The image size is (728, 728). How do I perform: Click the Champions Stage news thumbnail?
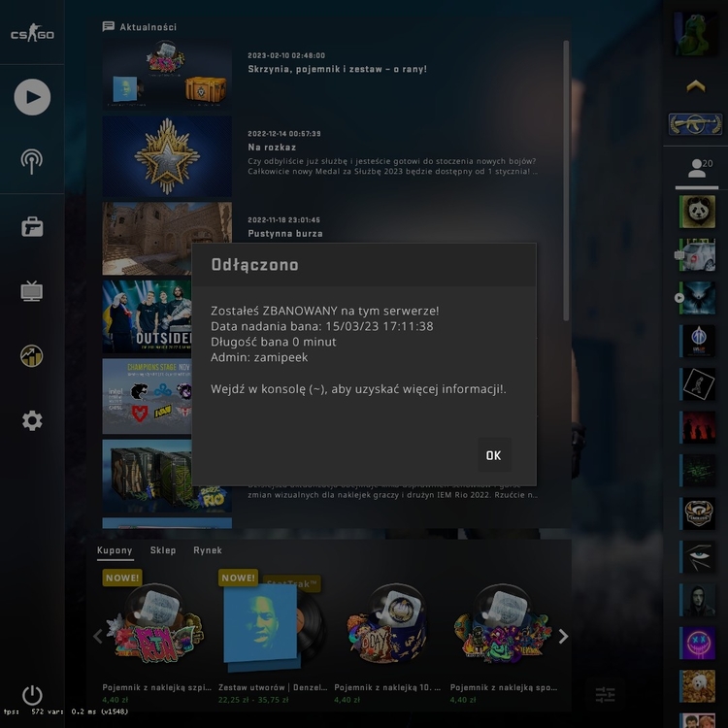[147, 396]
